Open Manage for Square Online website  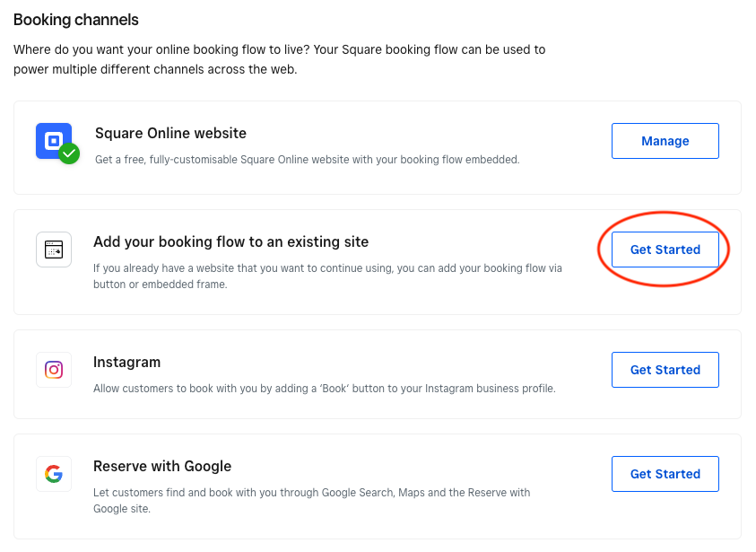(x=665, y=141)
